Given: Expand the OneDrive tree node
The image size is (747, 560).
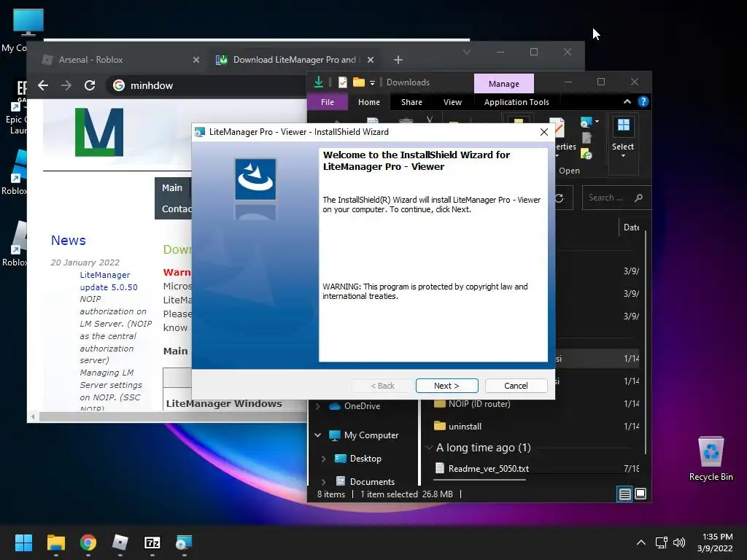Looking at the screenshot, I should tap(318, 406).
